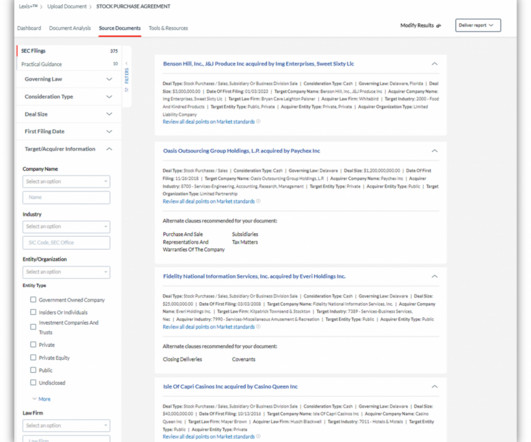Collapse the Target/Acquirer Information section
The height and width of the screenshot is (442, 531).
coord(109,149)
